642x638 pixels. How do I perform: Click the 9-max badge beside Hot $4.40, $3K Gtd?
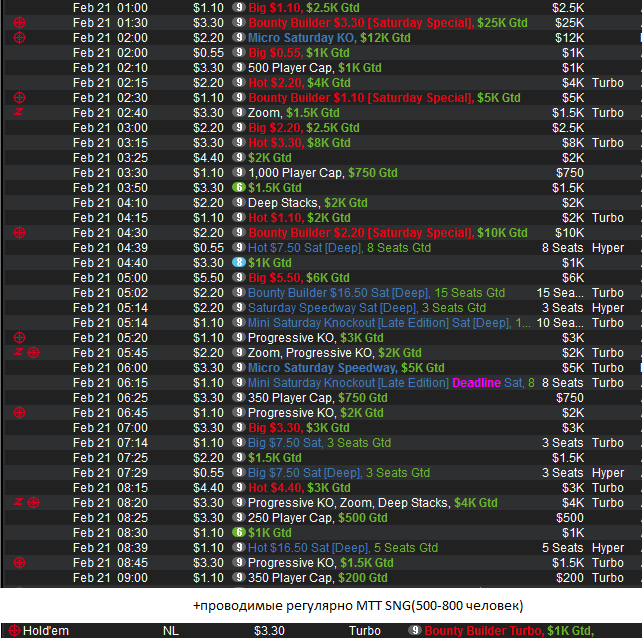coord(239,487)
